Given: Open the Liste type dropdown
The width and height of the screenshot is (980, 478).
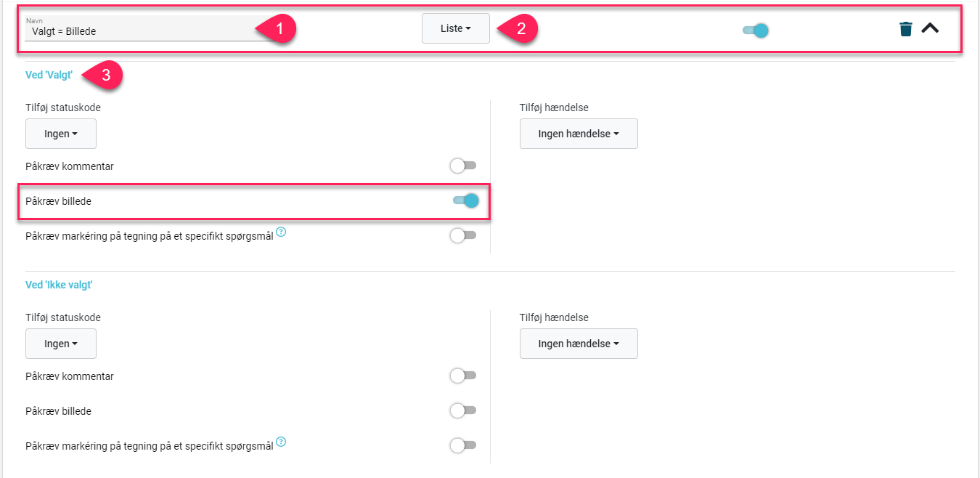Looking at the screenshot, I should pyautogui.click(x=456, y=28).
